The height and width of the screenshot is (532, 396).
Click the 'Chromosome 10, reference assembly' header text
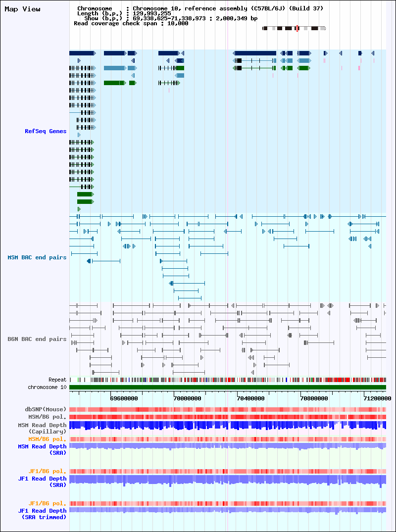click(x=228, y=8)
